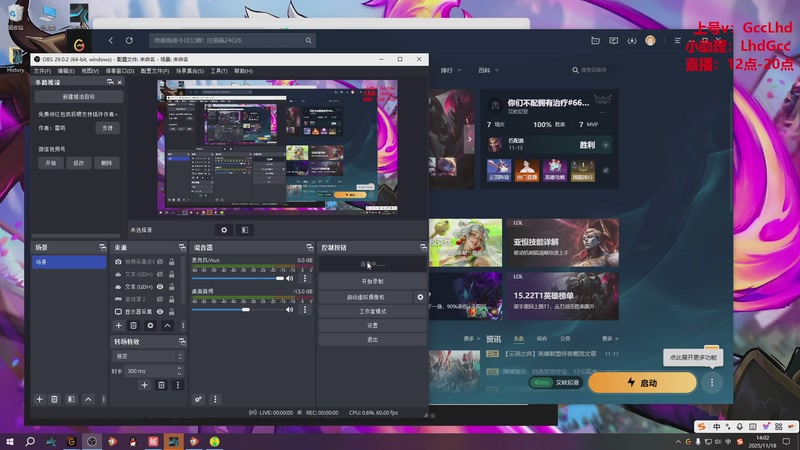Mute the Desktop Audio channel
Screen dimensions: 800x450
[289, 309]
